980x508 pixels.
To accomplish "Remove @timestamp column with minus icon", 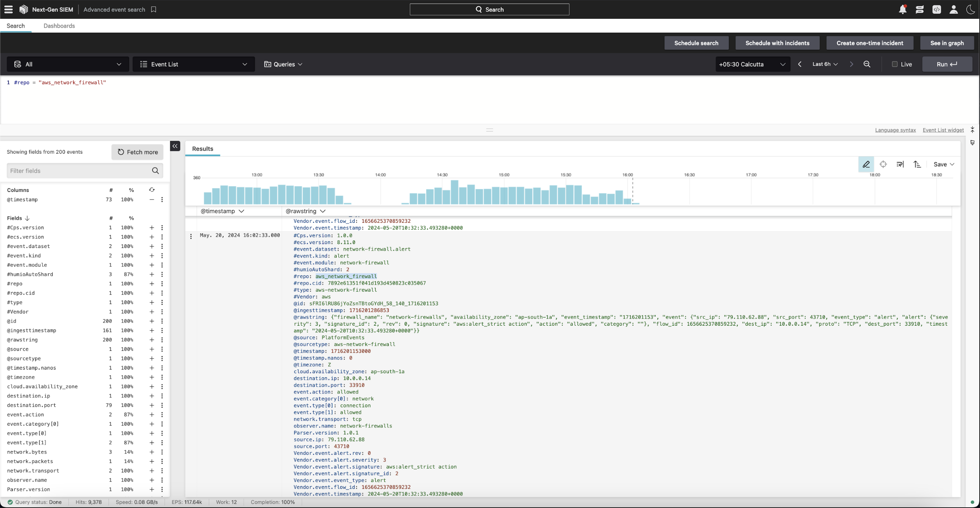I will (x=152, y=200).
